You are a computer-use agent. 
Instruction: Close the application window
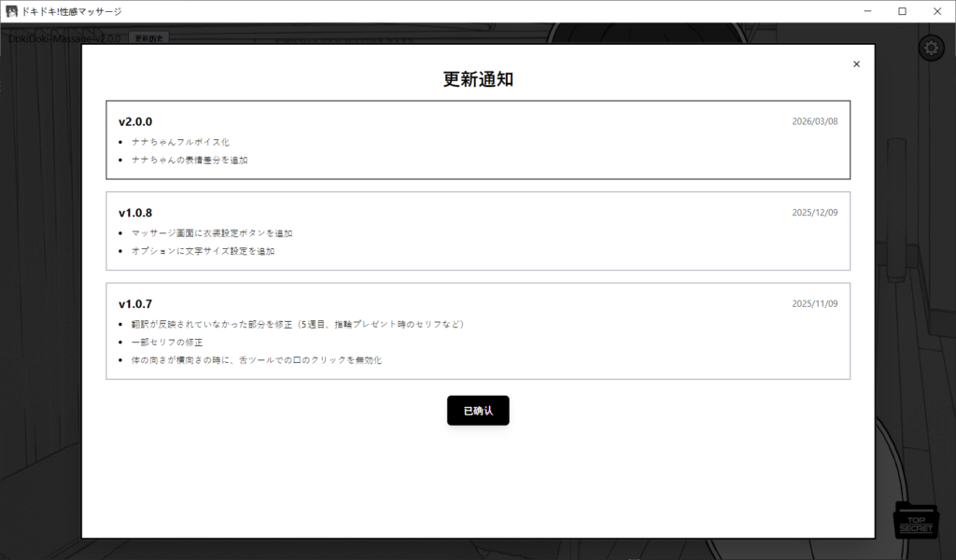[x=937, y=11]
